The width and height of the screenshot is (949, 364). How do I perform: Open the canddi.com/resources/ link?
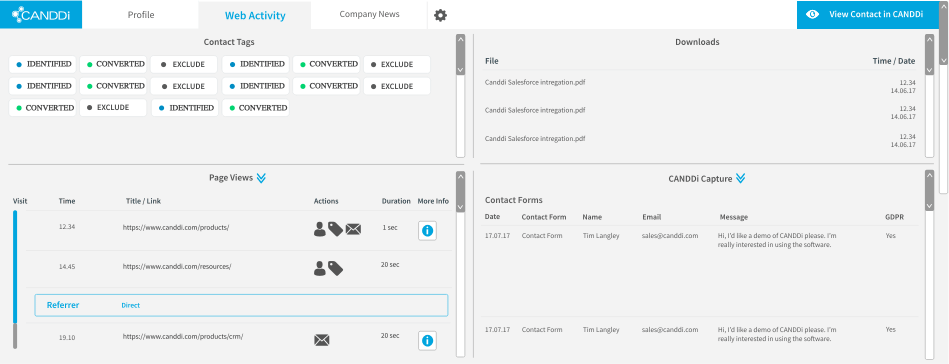177,266
